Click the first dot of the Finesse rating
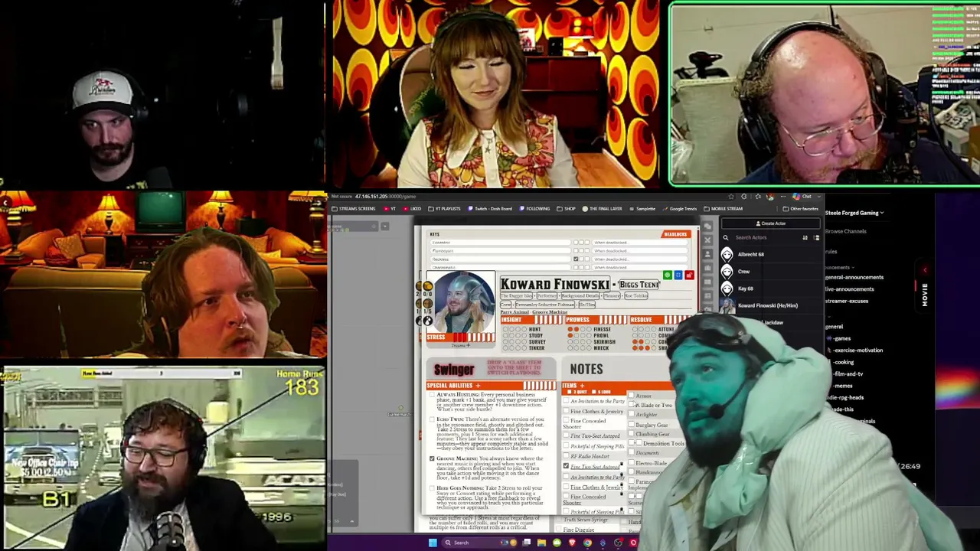This screenshot has height=551, width=980. (x=570, y=330)
